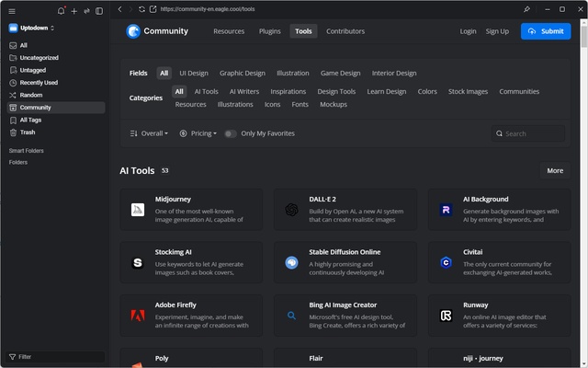This screenshot has height=368, width=588.
Task: Open the Overall sort dropdown
Action: click(149, 133)
